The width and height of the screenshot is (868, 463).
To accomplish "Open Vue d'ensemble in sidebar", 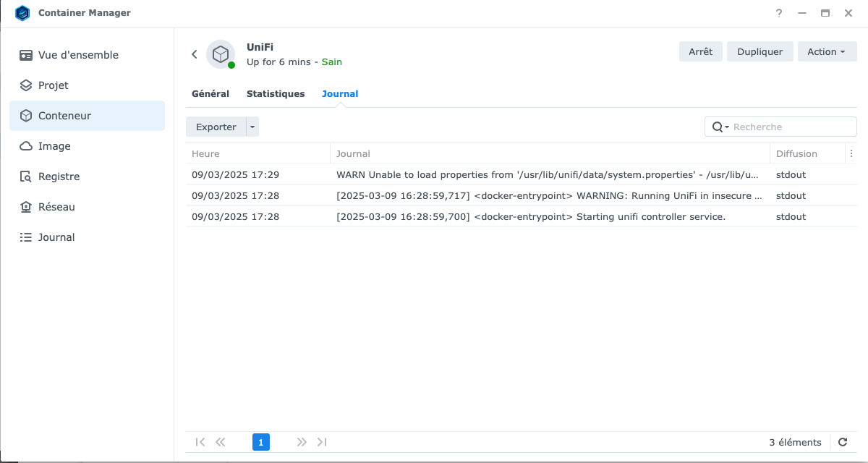I will point(78,55).
